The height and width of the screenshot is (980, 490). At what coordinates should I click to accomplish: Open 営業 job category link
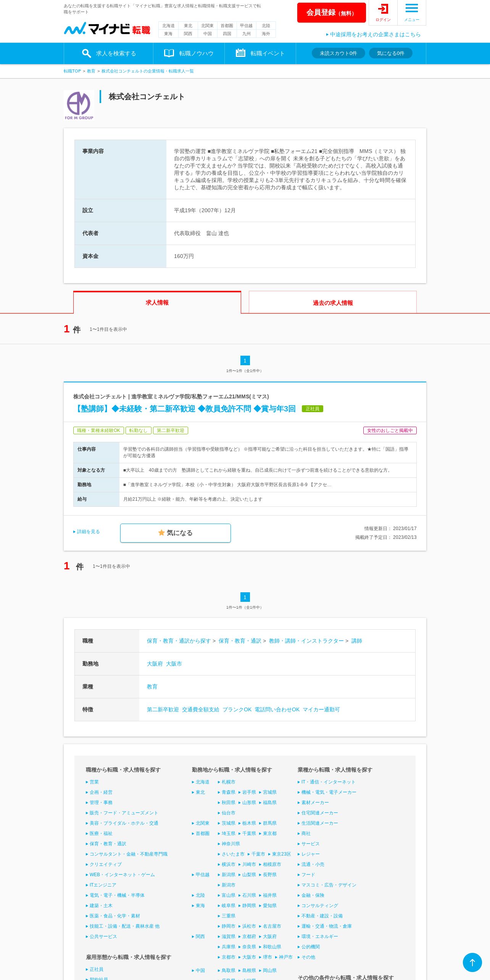92,782
